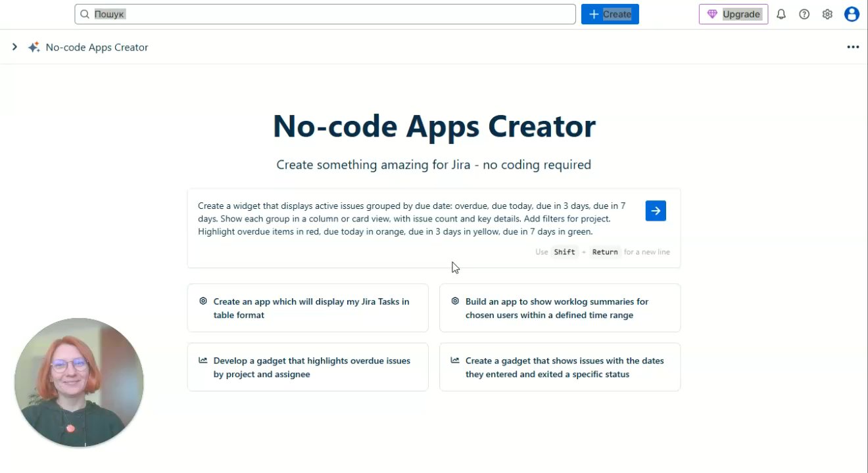The height and width of the screenshot is (473, 868).
Task: Expand the sidebar with the chevron arrow
Action: pos(14,47)
